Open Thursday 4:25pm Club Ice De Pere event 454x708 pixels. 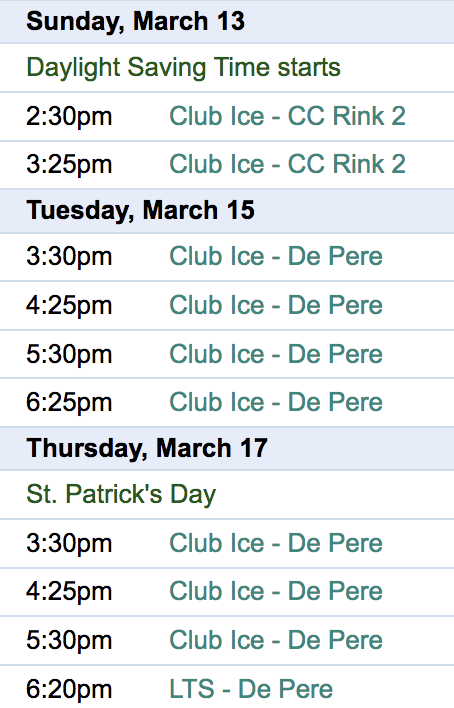click(x=276, y=591)
